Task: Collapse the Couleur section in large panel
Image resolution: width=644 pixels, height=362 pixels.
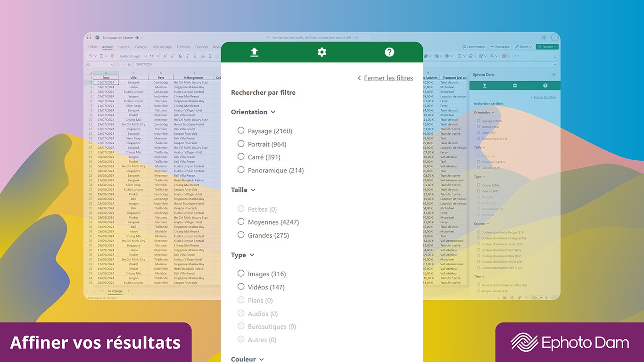Action: pos(261,359)
